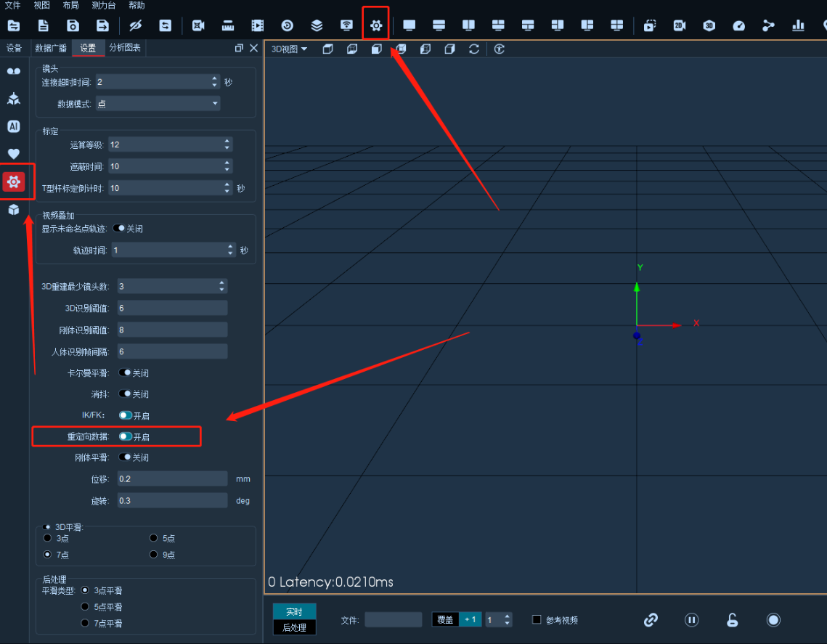Open the 数据模式 dropdown
This screenshot has width=827, height=644.
coord(158,104)
